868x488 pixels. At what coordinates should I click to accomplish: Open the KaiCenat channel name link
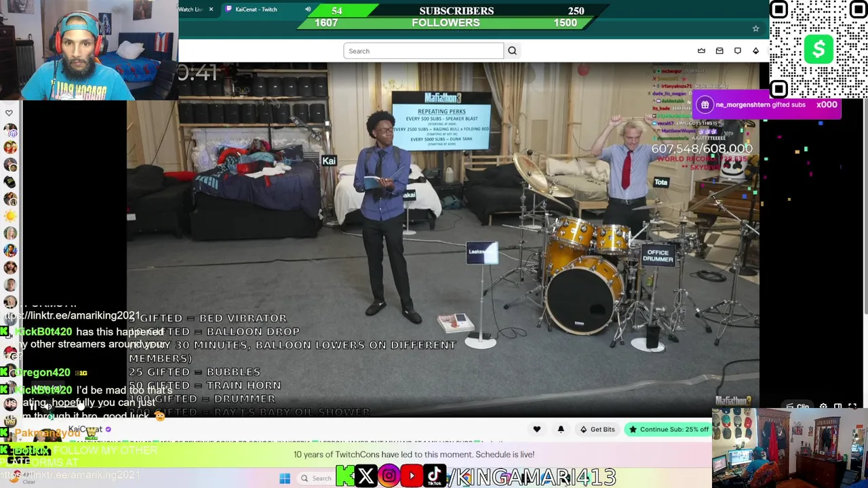pyautogui.click(x=85, y=429)
